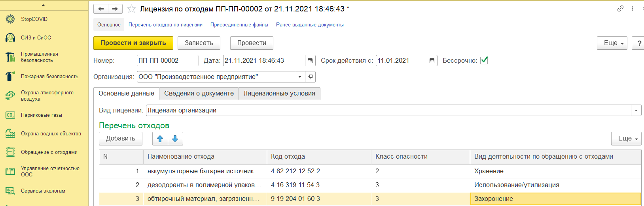Switch to Основные данные tab
Viewport: 644px width, 206px height.
coord(126,94)
